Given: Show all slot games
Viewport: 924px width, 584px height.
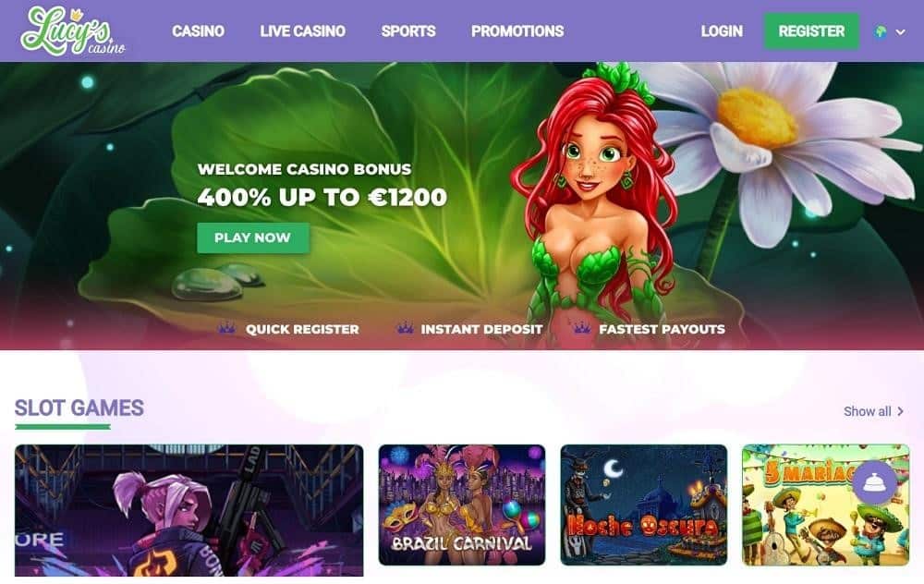Looking at the screenshot, I should click(867, 411).
